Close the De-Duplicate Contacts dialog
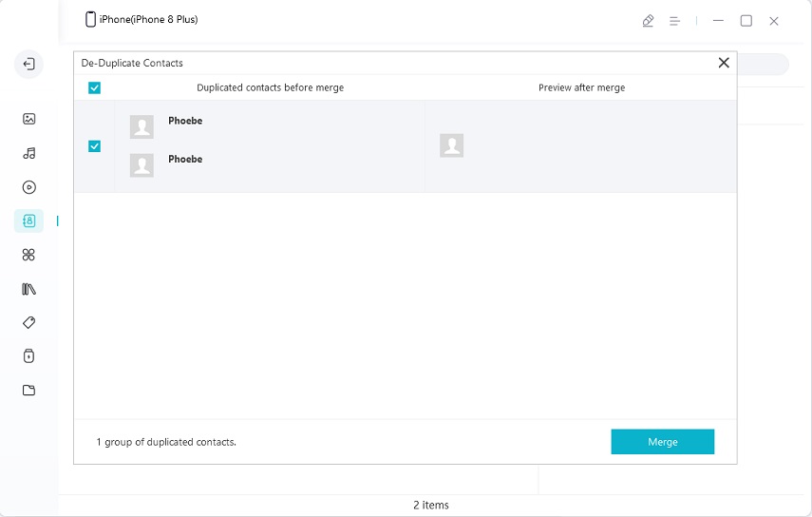 [724, 63]
